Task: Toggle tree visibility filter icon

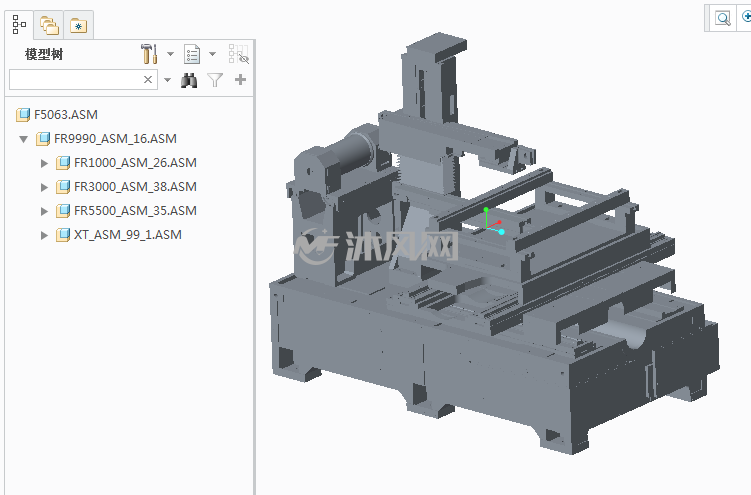Action: [x=239, y=54]
